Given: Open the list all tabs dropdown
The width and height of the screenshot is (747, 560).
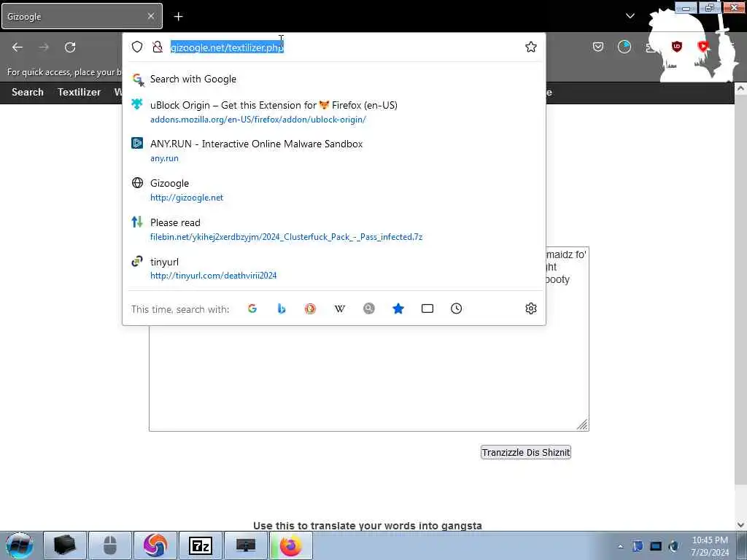Looking at the screenshot, I should [x=630, y=16].
